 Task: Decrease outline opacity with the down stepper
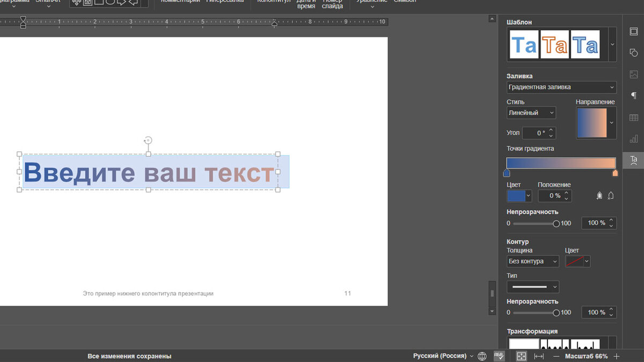point(612,315)
